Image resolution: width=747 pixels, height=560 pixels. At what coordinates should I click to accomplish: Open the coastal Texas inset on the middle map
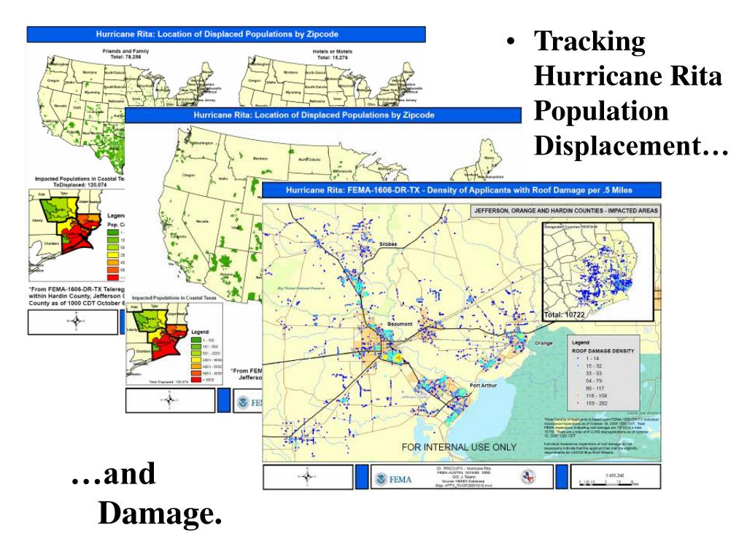pos(174,343)
